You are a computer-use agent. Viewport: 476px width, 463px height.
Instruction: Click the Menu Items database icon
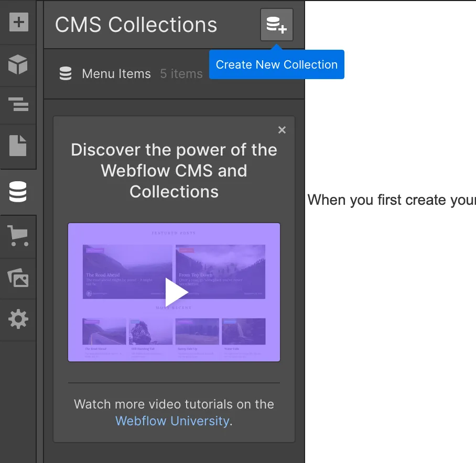66,73
